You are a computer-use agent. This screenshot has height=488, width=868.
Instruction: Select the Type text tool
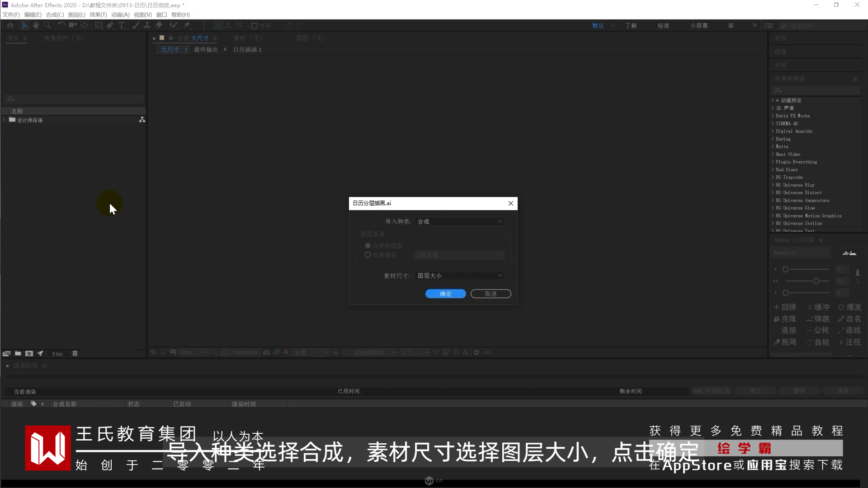(121, 26)
